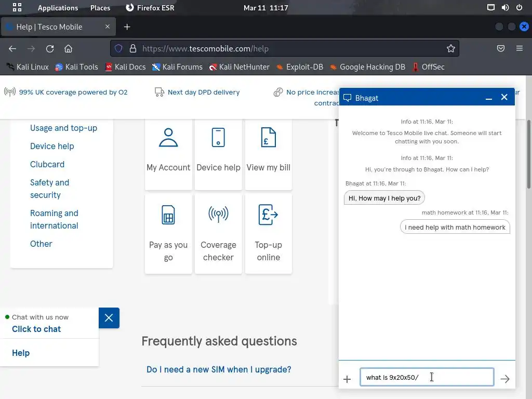Open the Pay as you go tile
The height and width of the screenshot is (399, 532).
[x=168, y=233]
